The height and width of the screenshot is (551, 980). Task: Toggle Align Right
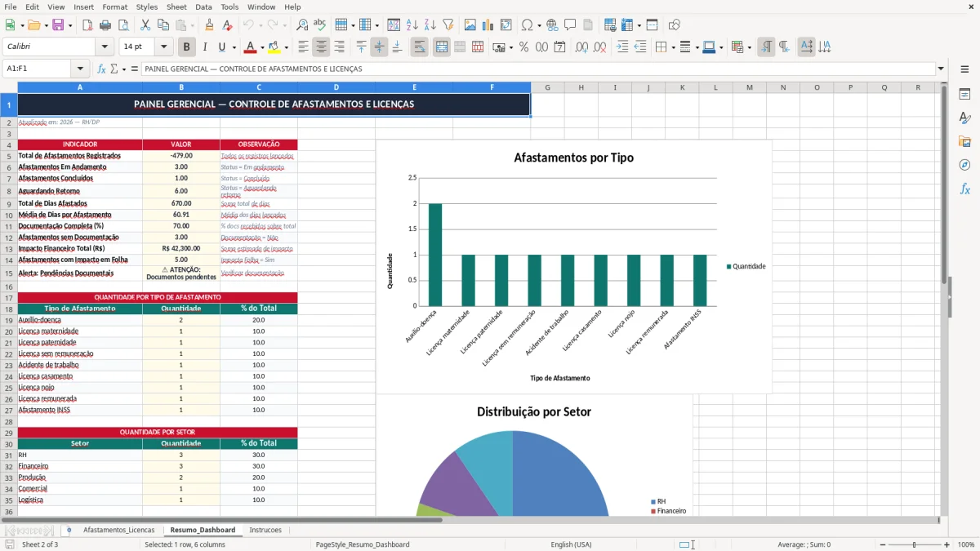pyautogui.click(x=340, y=47)
